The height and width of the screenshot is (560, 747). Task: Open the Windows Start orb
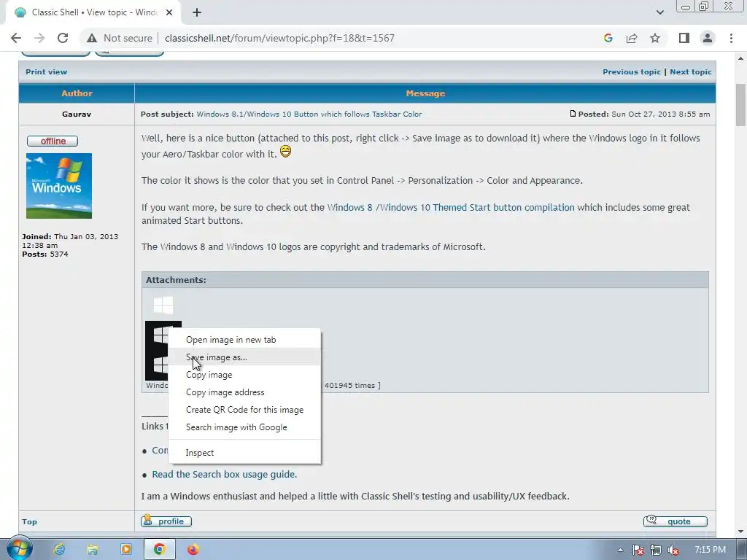pyautogui.click(x=19, y=548)
